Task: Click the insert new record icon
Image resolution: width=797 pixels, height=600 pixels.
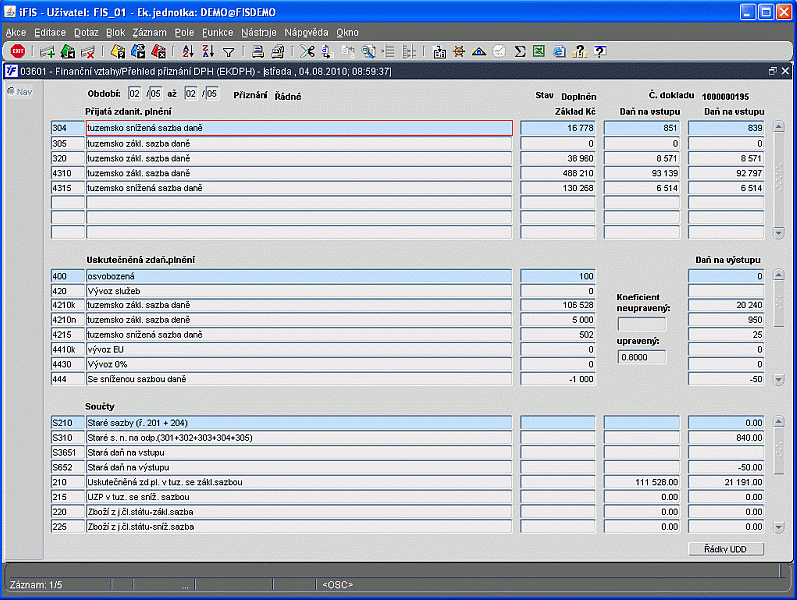Action: tap(47, 51)
